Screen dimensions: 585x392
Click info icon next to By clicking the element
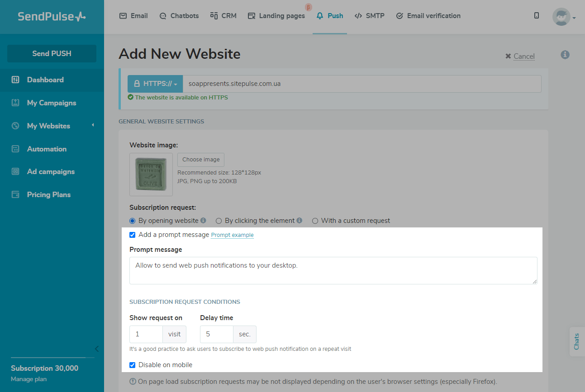299,221
